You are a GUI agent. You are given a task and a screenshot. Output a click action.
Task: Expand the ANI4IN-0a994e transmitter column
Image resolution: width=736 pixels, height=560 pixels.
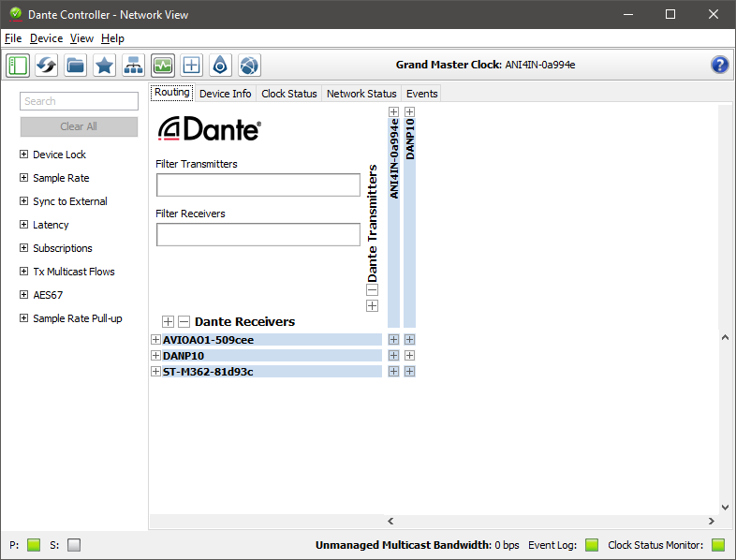coord(393,111)
